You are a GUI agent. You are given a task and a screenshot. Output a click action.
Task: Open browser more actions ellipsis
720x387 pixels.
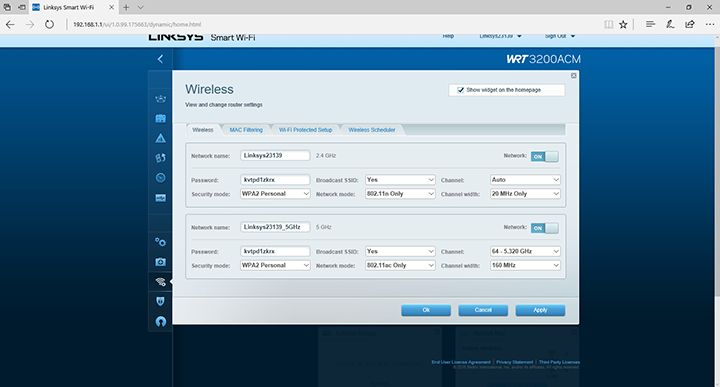pyautogui.click(x=709, y=24)
